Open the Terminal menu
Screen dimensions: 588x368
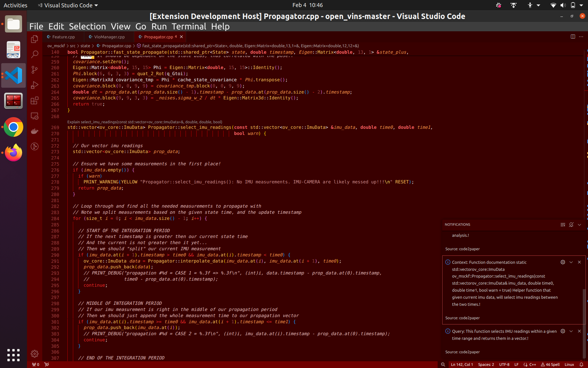point(189,27)
